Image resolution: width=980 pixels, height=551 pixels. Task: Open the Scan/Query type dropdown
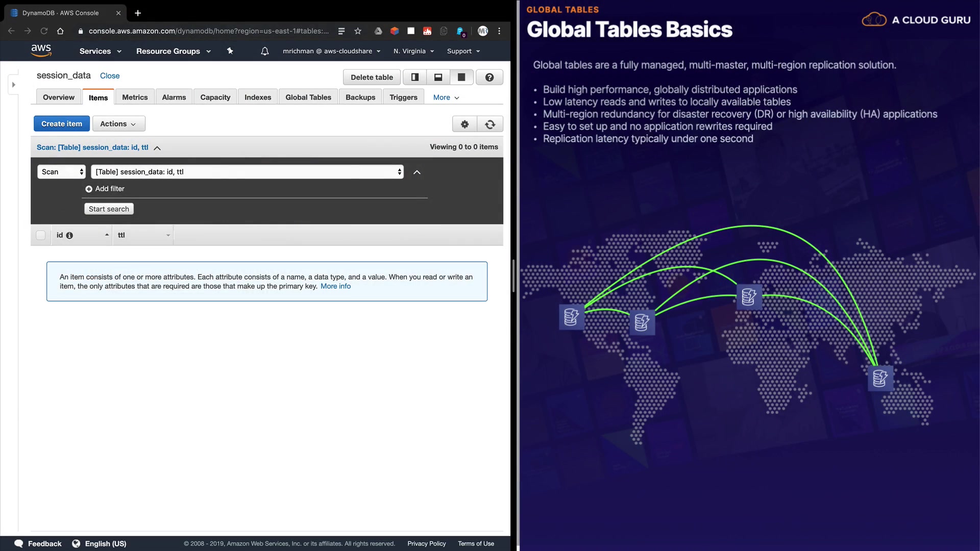point(61,172)
